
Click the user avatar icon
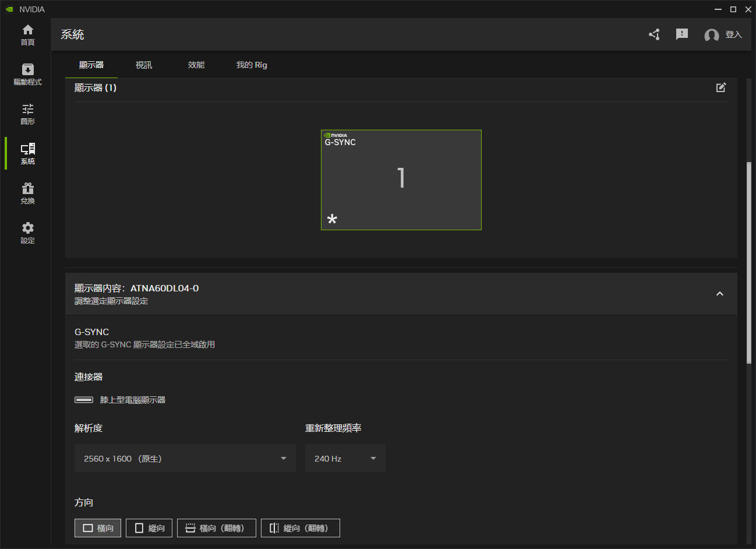711,35
